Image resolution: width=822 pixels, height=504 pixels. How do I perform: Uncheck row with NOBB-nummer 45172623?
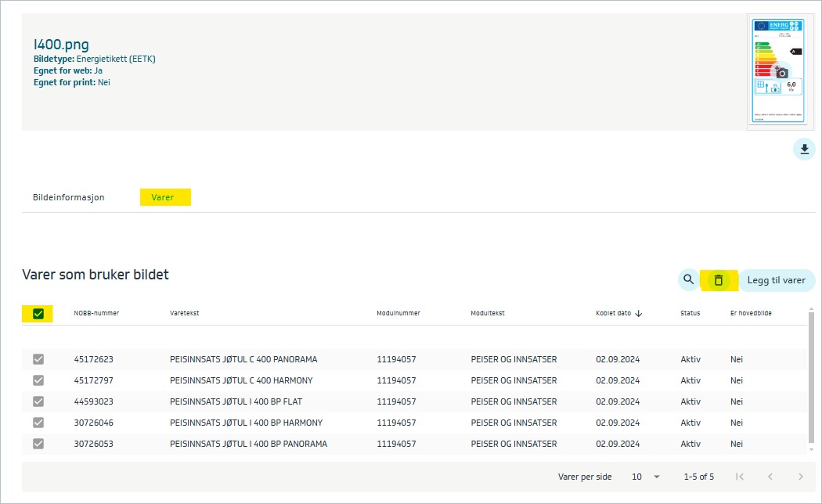(38, 359)
